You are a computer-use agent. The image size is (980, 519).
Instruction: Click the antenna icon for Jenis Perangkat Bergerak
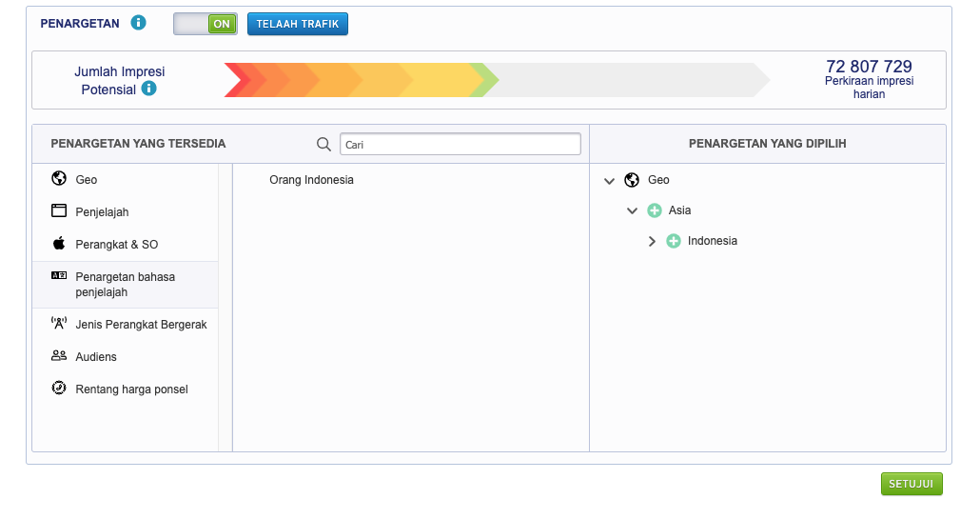click(x=59, y=324)
